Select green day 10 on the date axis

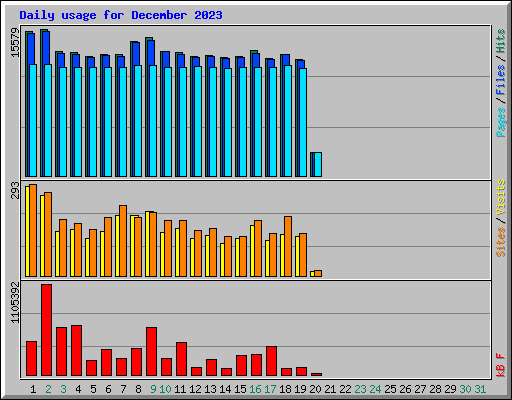click(x=165, y=389)
